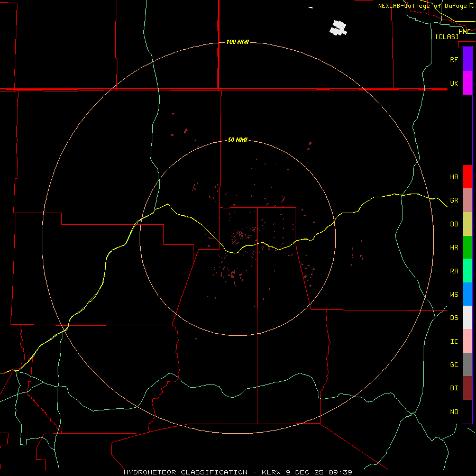The height and width of the screenshot is (476, 476).
Task: Select the white DS legend swatch
Action: click(x=467, y=317)
